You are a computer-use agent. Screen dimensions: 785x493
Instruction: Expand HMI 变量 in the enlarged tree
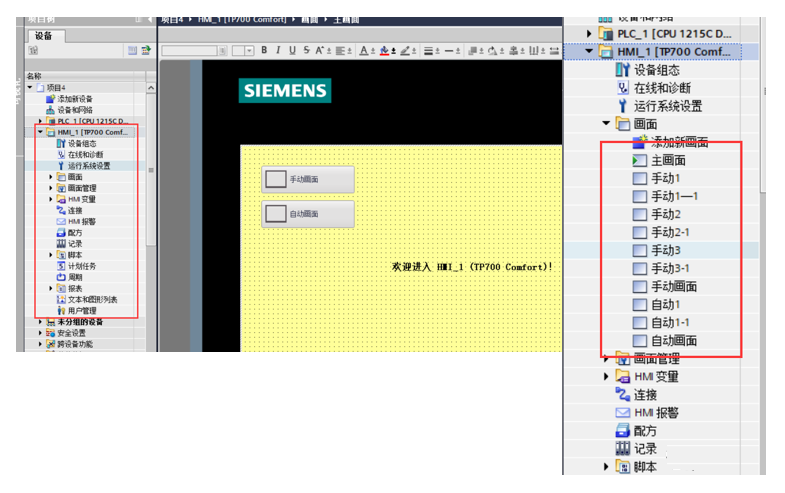(606, 376)
